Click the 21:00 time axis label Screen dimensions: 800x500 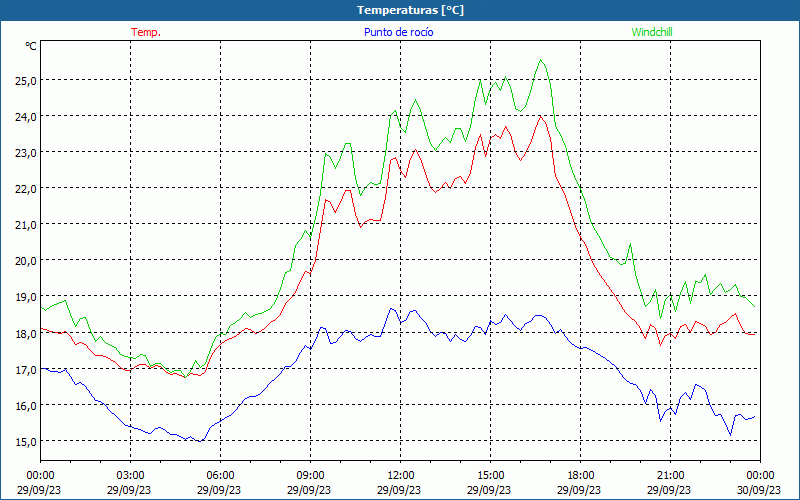coord(670,476)
